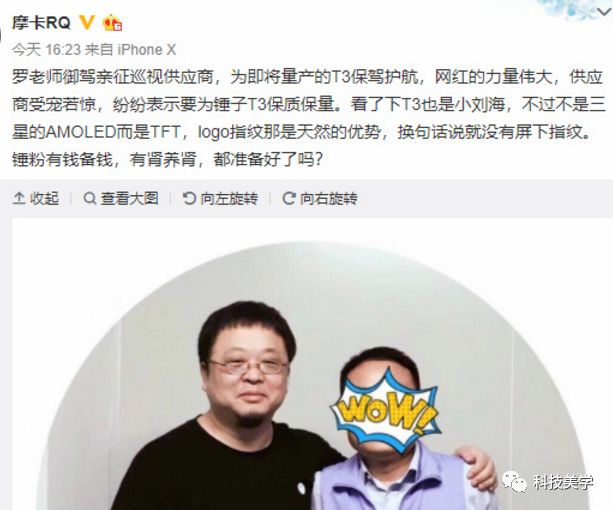The width and height of the screenshot is (613, 510).
Task: Click the crown membership badge icon
Action: click(113, 23)
